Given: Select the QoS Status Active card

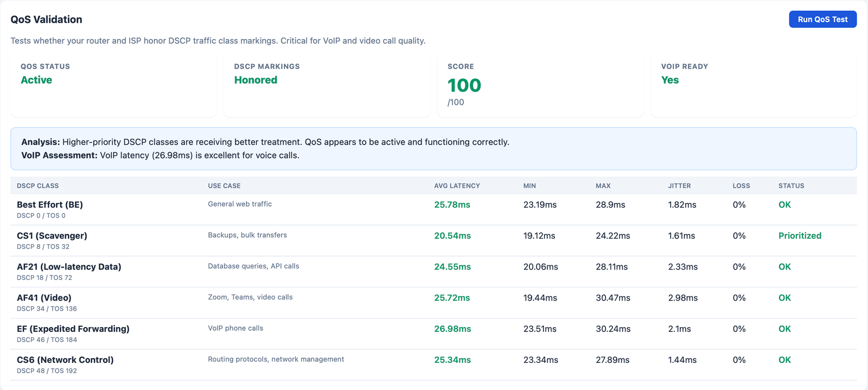Looking at the screenshot, I should coord(113,86).
